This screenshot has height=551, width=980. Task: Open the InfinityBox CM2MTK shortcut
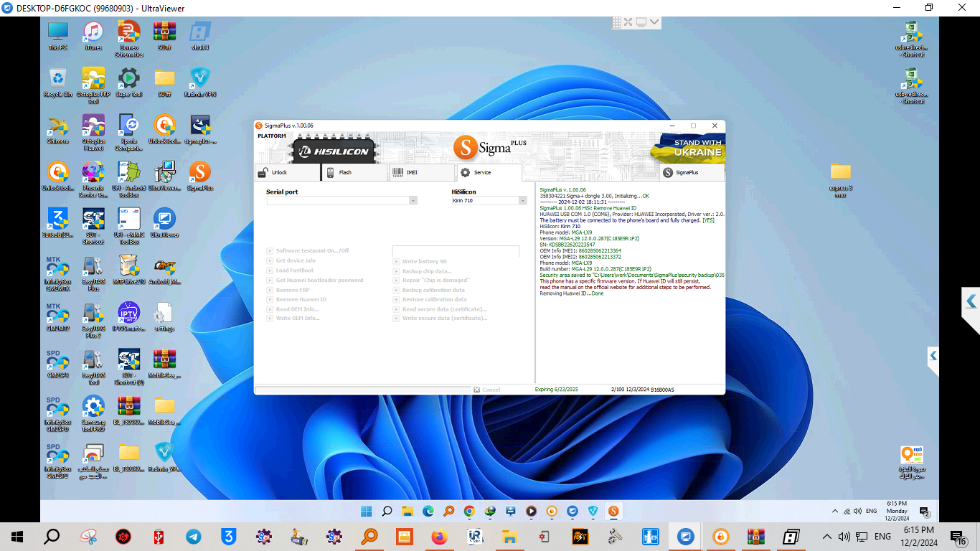point(57,273)
